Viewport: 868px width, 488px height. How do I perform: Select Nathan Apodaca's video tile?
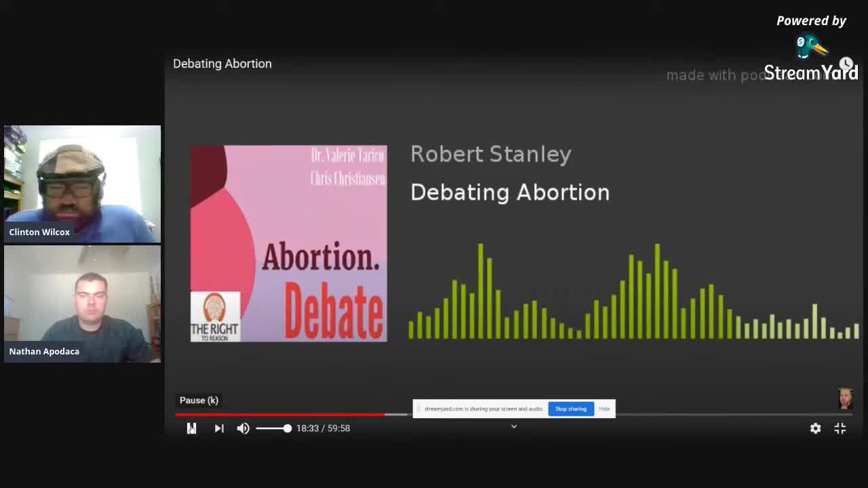click(83, 304)
